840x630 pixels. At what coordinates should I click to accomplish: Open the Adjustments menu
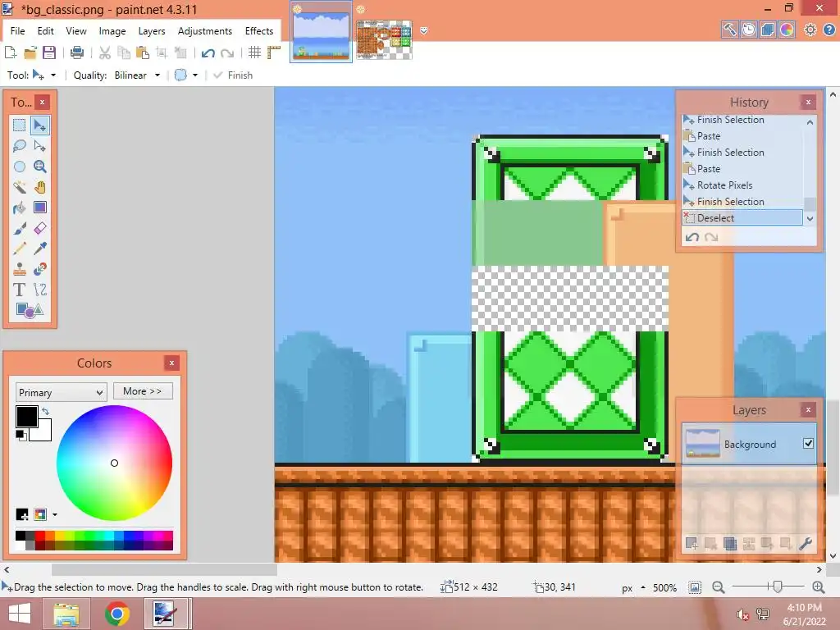(x=205, y=31)
